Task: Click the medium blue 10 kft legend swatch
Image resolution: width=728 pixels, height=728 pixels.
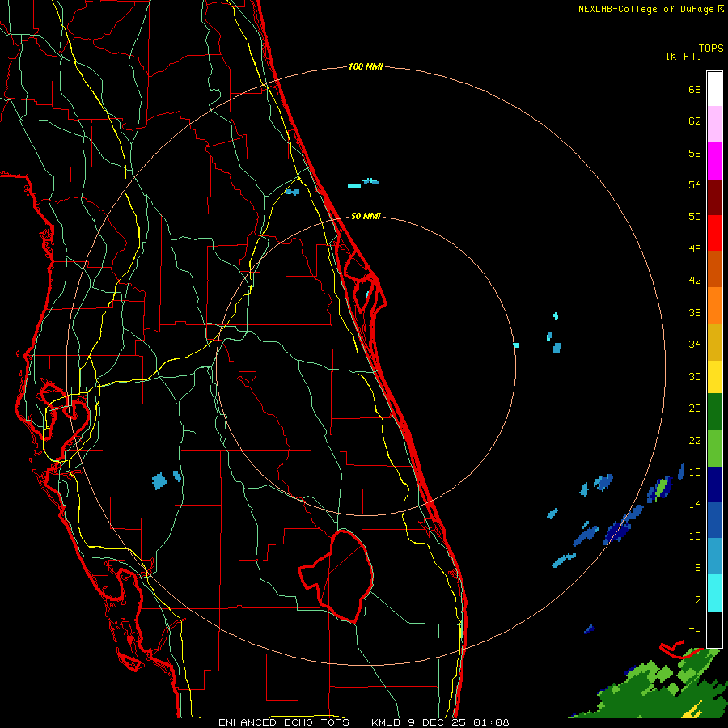Action: (714, 521)
